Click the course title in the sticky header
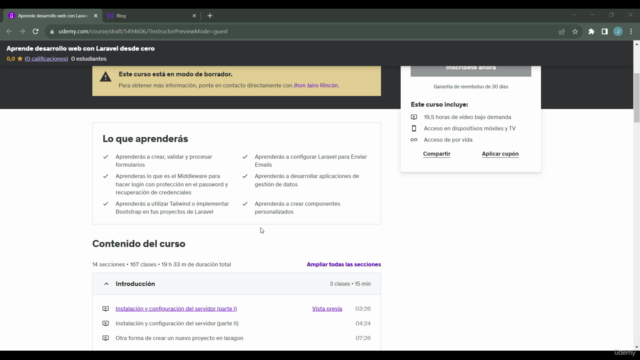 pos(80,49)
